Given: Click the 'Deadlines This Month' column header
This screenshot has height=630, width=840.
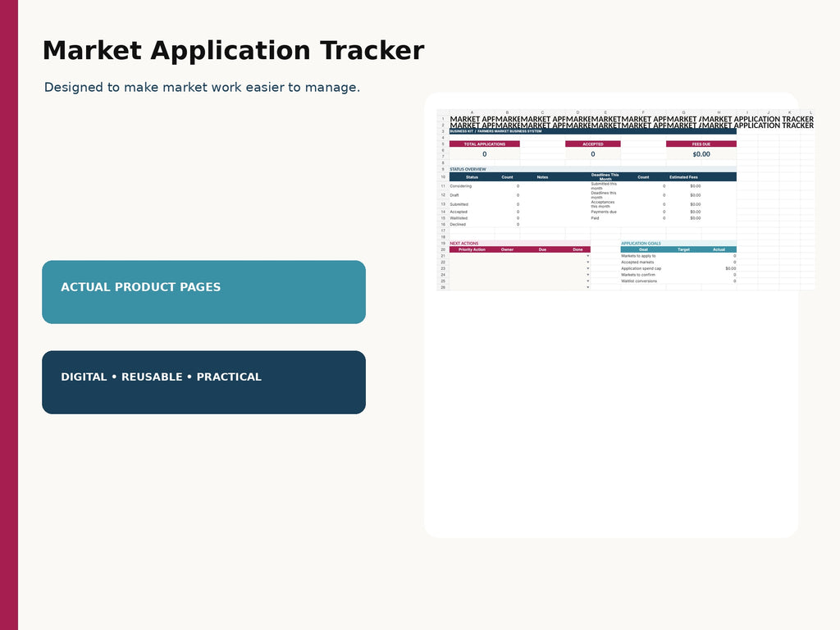Looking at the screenshot, I should [605, 177].
